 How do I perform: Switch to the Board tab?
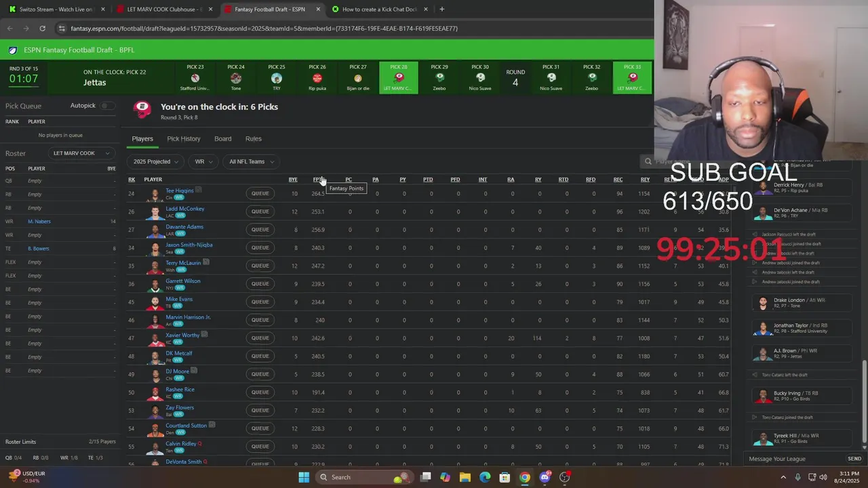coord(223,139)
